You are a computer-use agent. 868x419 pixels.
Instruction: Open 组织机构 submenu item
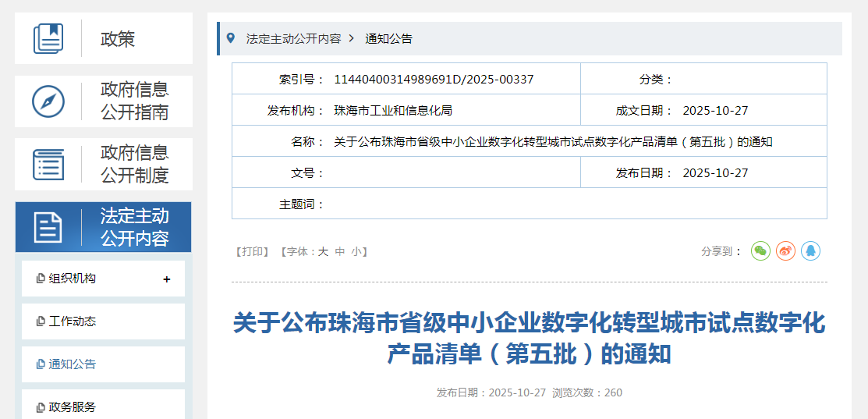(73, 279)
